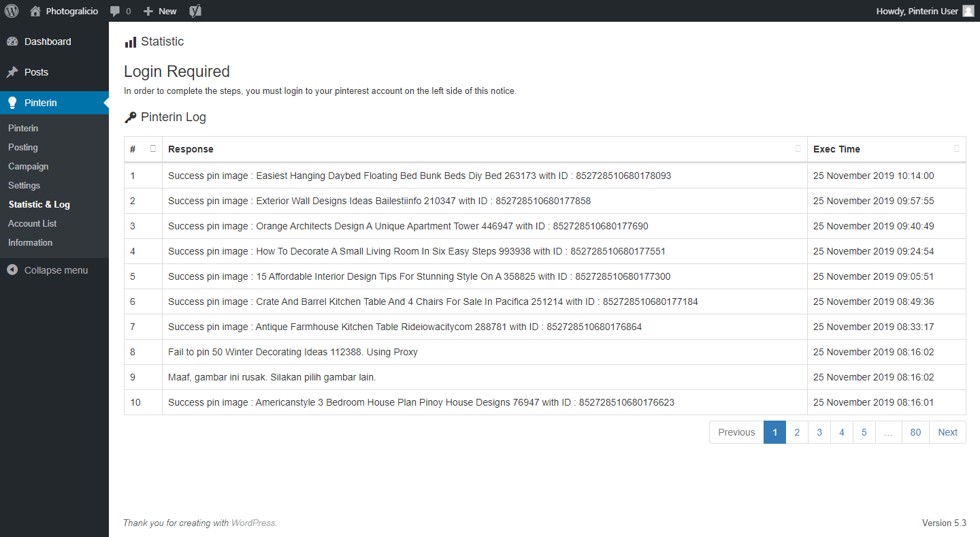
Task: Click the Posts pushpin icon
Action: (12, 72)
